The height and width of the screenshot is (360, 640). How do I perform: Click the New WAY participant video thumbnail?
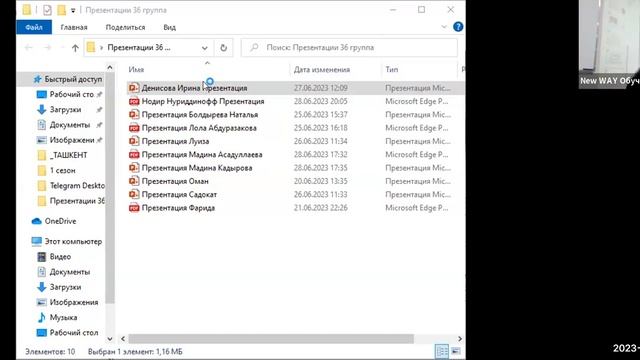pyautogui.click(x=609, y=44)
